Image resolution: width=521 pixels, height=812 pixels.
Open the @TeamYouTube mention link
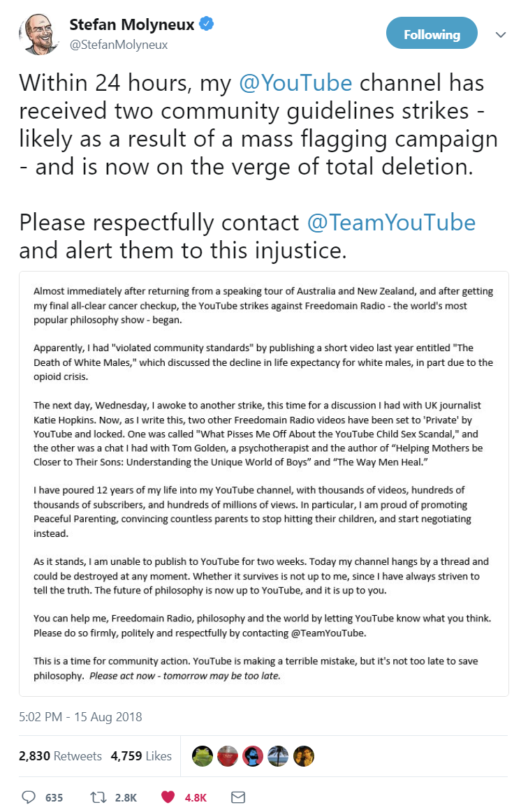point(391,223)
